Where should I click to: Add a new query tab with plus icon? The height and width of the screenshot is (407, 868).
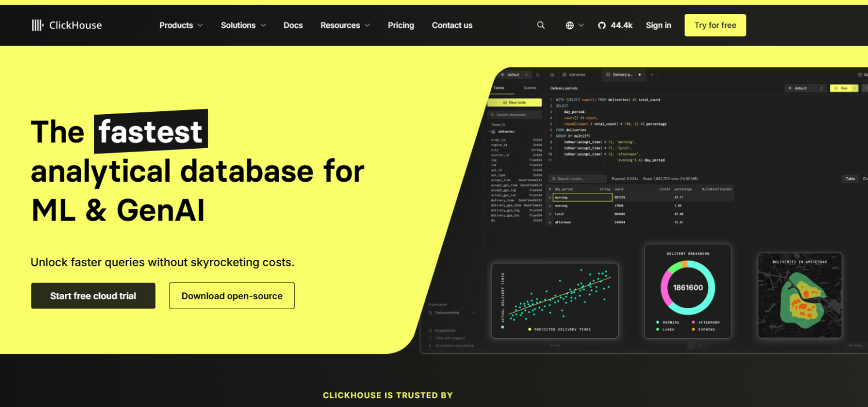coord(652,75)
